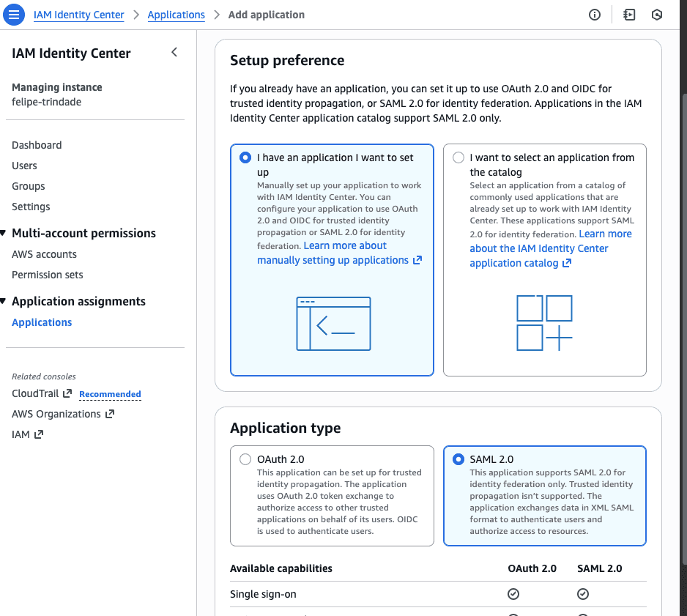This screenshot has width=687, height=616.
Task: Click the catalog grid illustration icon
Action: point(544,323)
